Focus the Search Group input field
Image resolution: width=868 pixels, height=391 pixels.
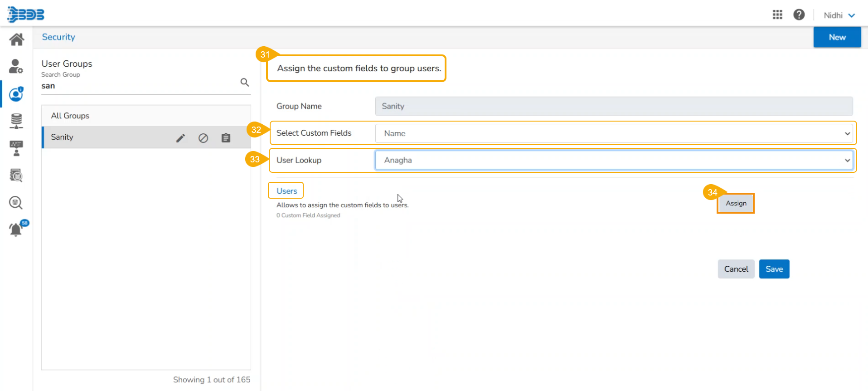(138, 86)
